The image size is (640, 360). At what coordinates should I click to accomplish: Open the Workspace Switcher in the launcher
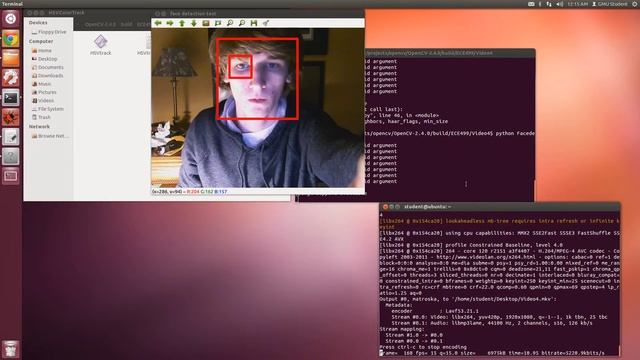(x=11, y=176)
